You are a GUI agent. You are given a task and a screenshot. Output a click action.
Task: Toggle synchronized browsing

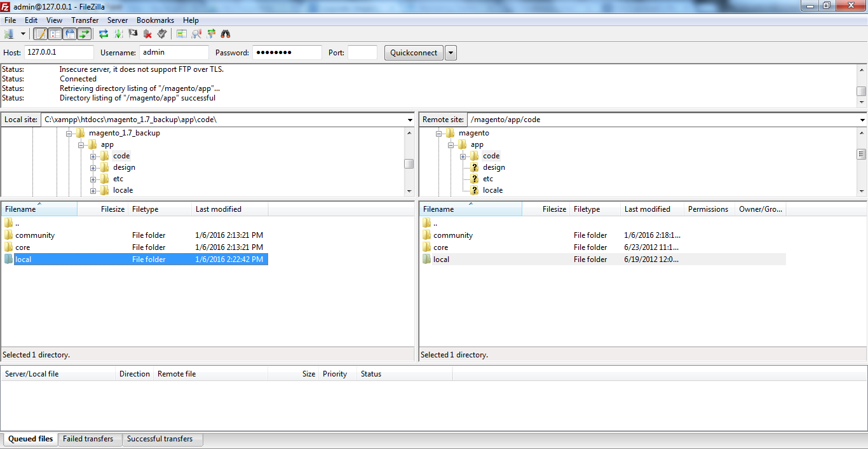click(x=211, y=34)
